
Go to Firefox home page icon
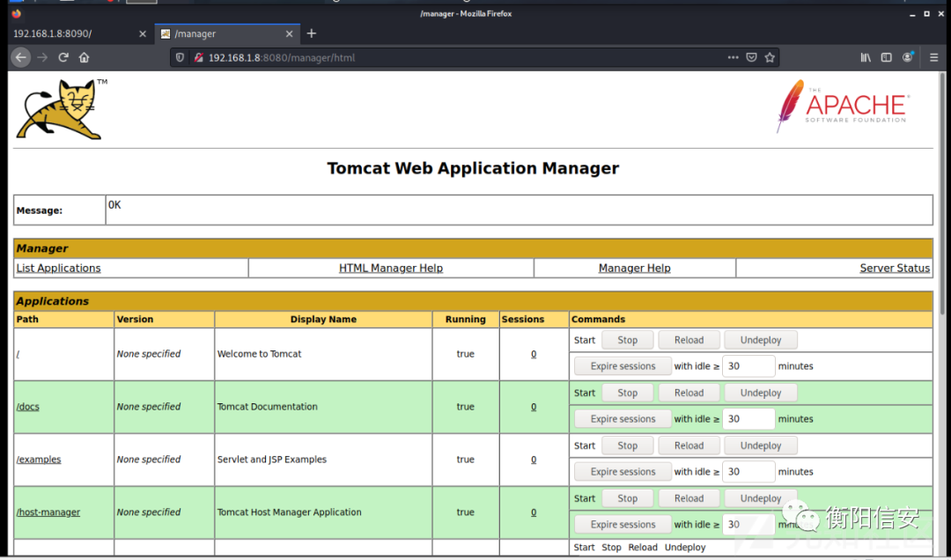[84, 57]
